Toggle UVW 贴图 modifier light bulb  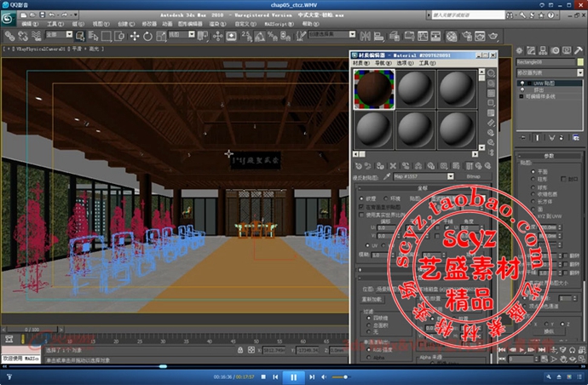[x=522, y=83]
